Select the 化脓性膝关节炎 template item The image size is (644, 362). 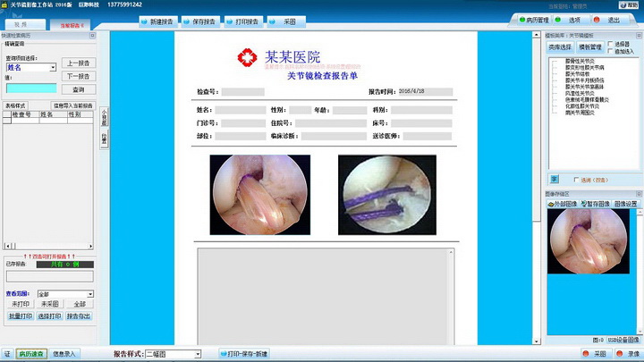coord(582,106)
